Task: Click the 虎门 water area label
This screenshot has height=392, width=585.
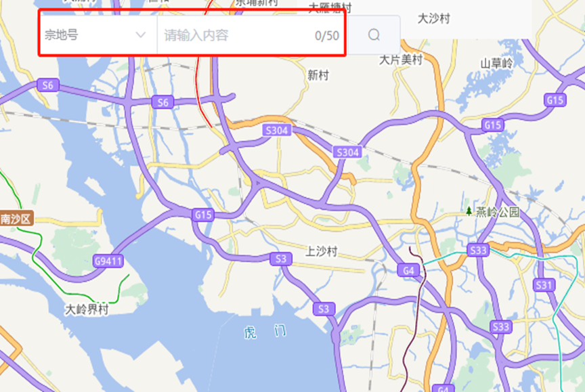Action: click(265, 331)
